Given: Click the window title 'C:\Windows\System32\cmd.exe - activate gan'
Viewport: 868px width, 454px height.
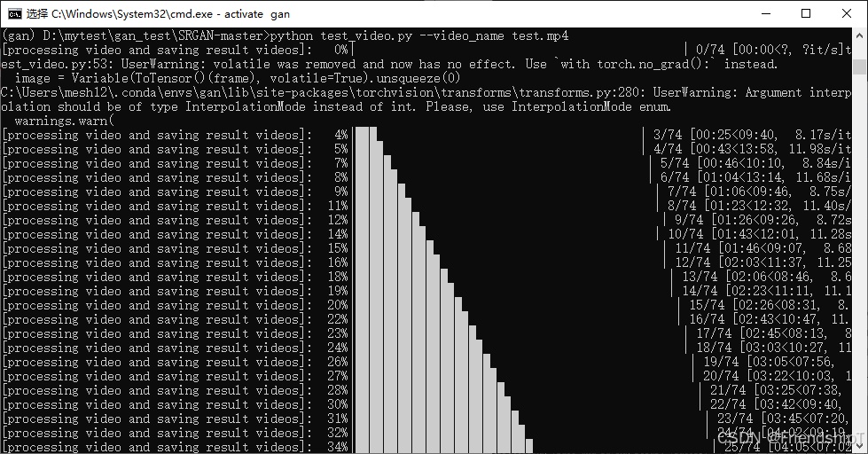Looking at the screenshot, I should [170, 14].
